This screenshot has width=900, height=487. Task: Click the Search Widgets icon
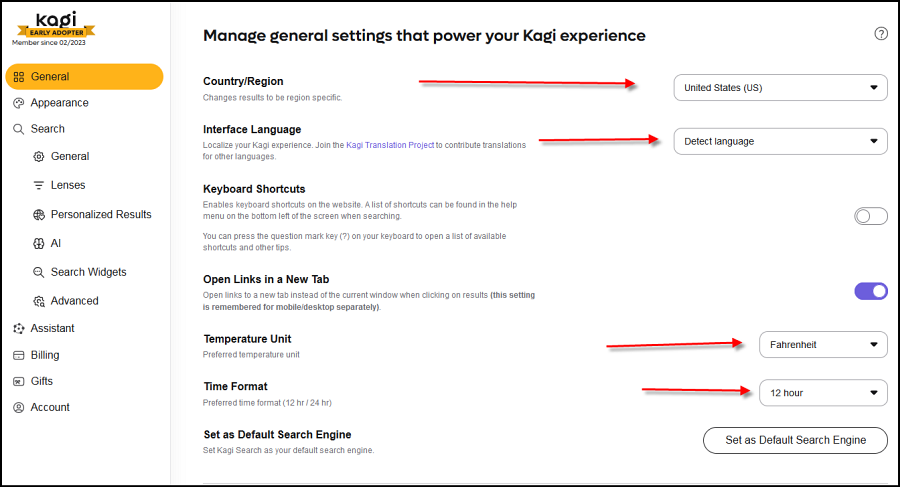click(x=39, y=272)
